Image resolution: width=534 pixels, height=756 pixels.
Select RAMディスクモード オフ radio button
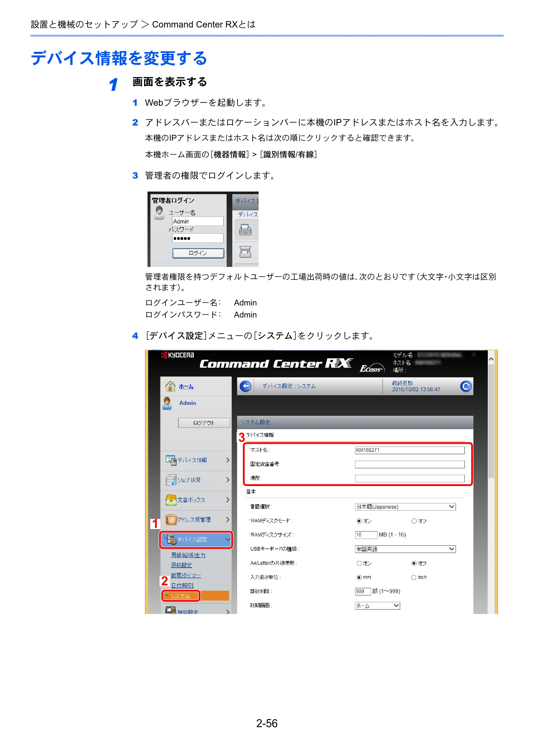[x=414, y=521]
